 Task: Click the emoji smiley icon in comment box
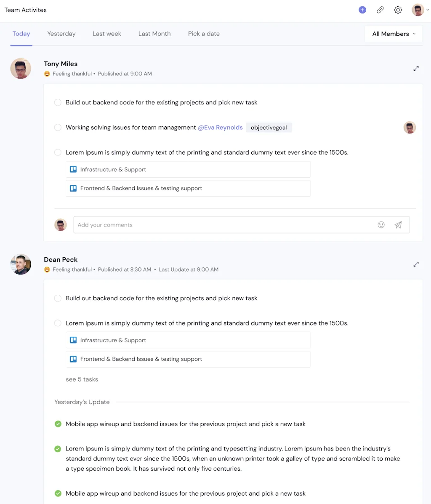(381, 224)
